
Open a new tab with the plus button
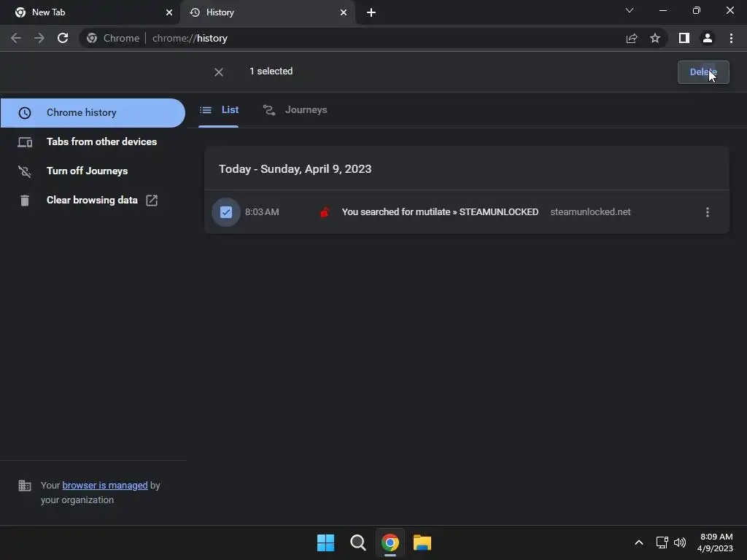coord(371,12)
